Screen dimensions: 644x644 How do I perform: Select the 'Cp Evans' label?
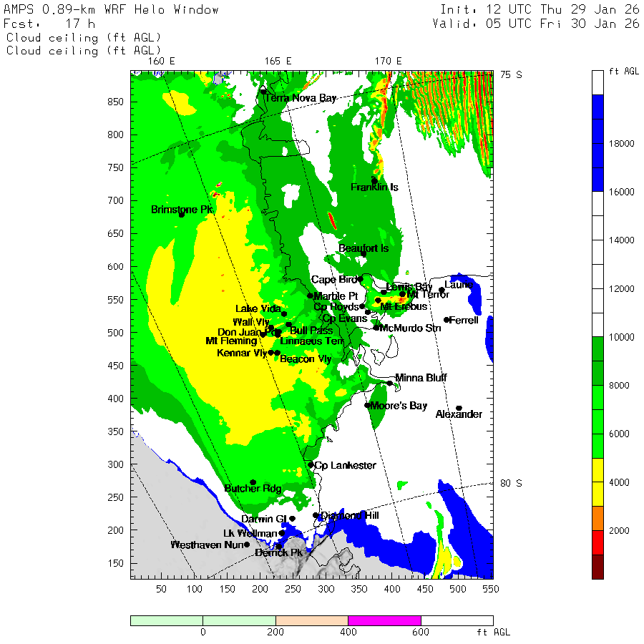[x=345, y=318]
